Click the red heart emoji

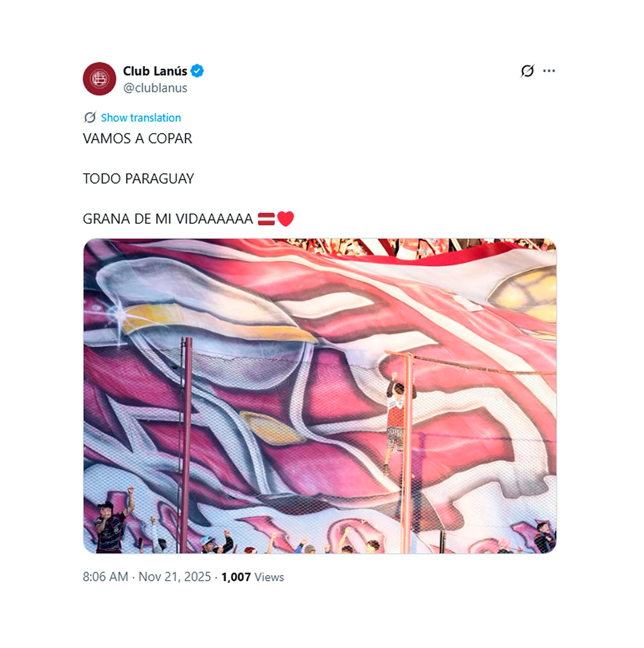tap(285, 219)
